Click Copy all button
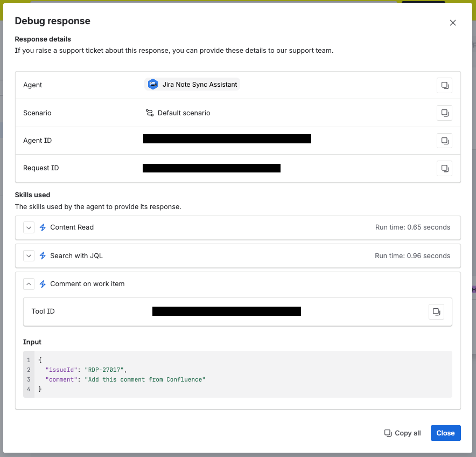The width and height of the screenshot is (476, 457). pyautogui.click(x=403, y=433)
